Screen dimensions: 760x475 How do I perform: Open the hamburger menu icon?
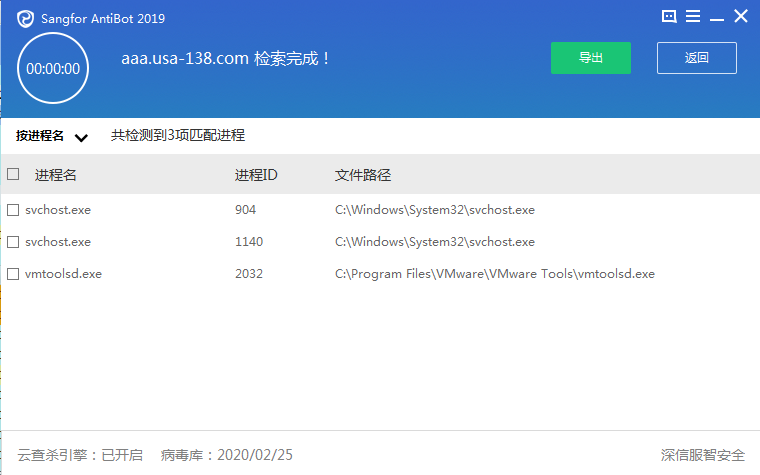point(693,16)
